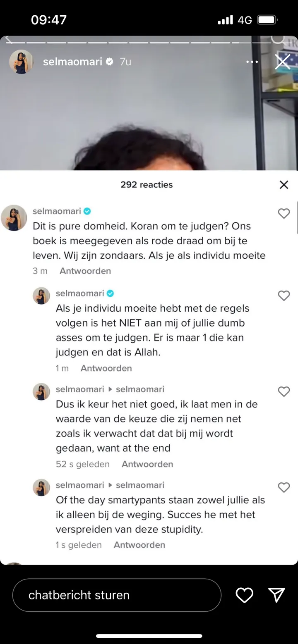298x644 pixels.
Task: Share the story with the paper plane icon
Action: tap(276, 595)
